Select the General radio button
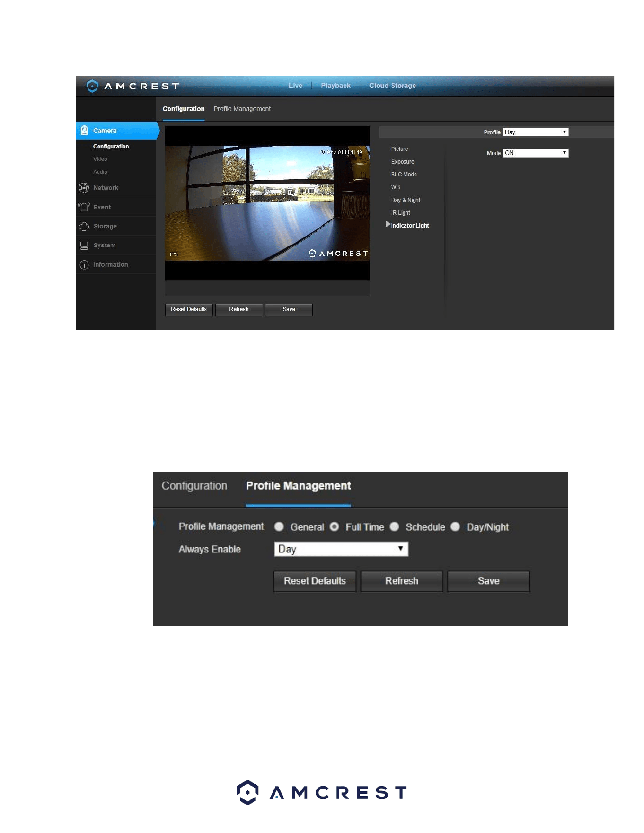This screenshot has width=644, height=833. pos(279,526)
